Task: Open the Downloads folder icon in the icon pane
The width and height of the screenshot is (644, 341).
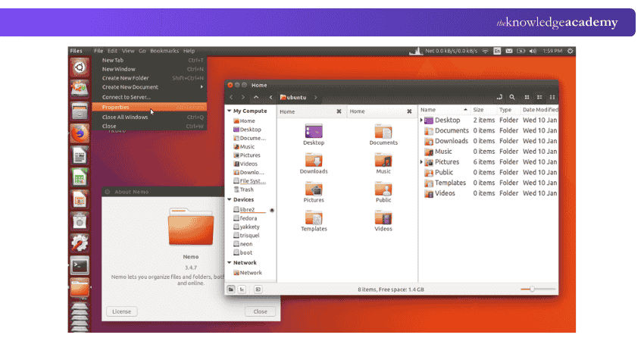Action: coord(314,161)
